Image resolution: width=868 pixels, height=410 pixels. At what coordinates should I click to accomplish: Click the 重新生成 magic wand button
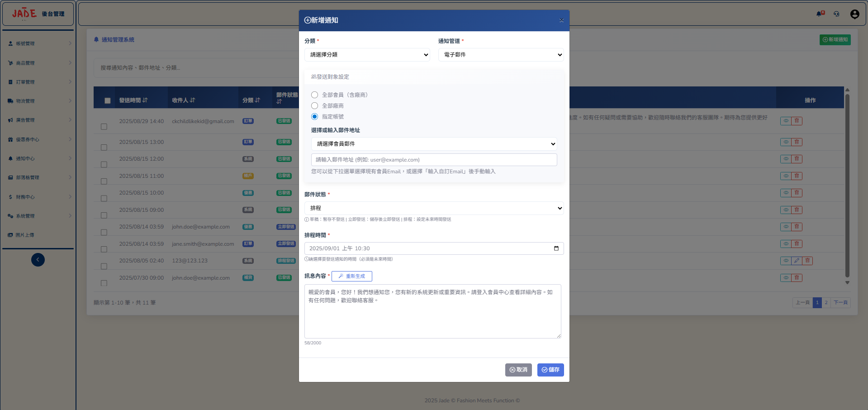(351, 276)
